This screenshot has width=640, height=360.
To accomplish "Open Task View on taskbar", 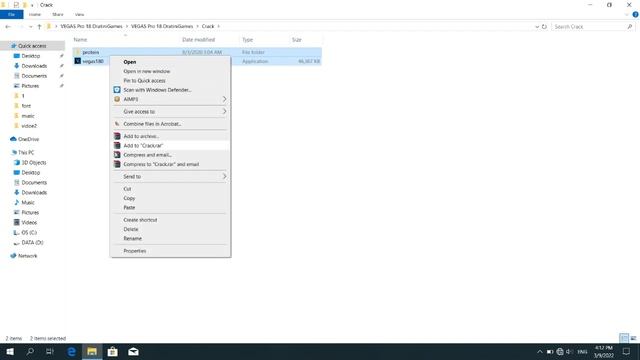I will [x=50, y=351].
